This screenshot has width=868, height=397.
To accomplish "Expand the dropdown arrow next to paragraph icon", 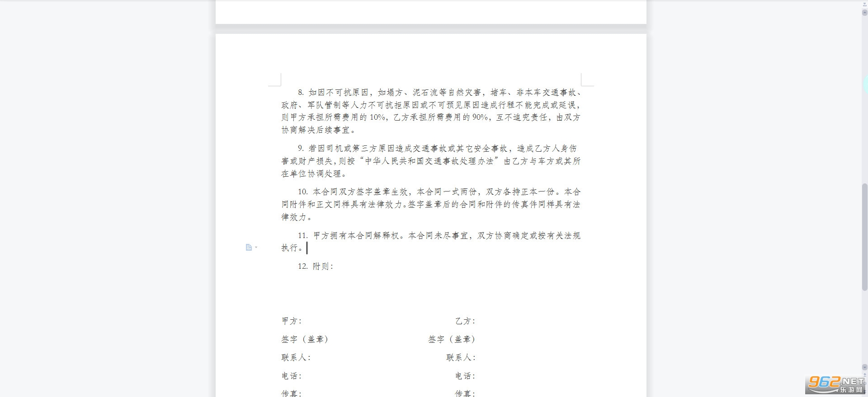I will pyautogui.click(x=256, y=248).
